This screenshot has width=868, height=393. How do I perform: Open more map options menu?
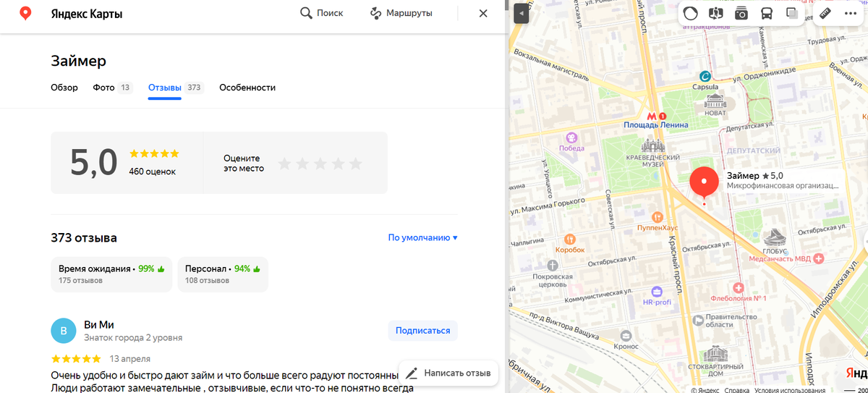click(x=850, y=13)
